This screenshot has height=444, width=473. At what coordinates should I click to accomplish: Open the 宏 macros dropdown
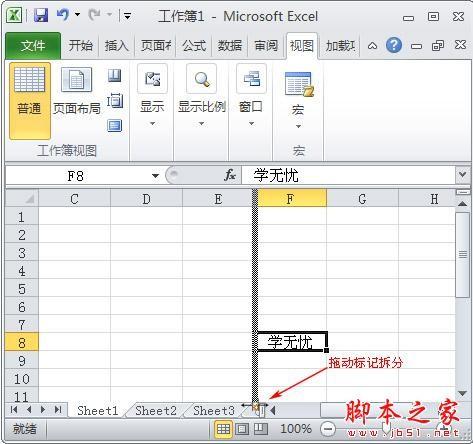(298, 100)
